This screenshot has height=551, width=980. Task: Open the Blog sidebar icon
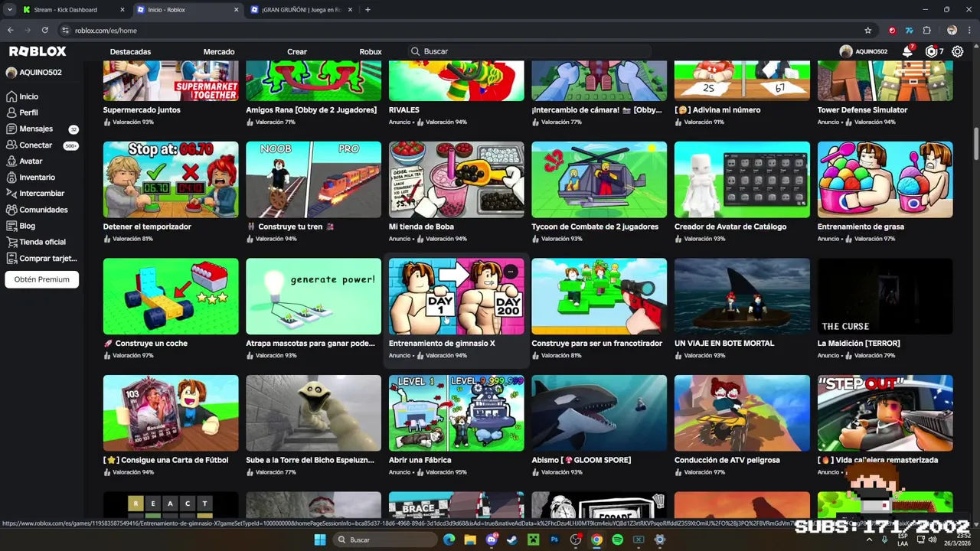(11, 226)
